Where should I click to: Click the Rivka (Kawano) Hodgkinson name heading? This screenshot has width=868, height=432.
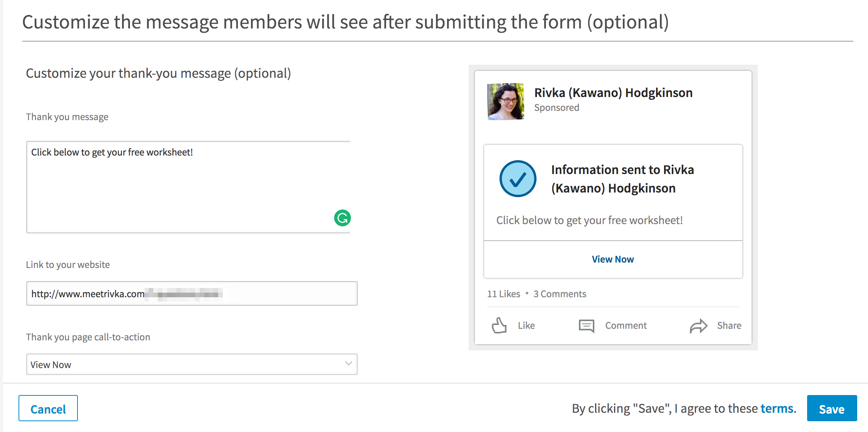613,93
